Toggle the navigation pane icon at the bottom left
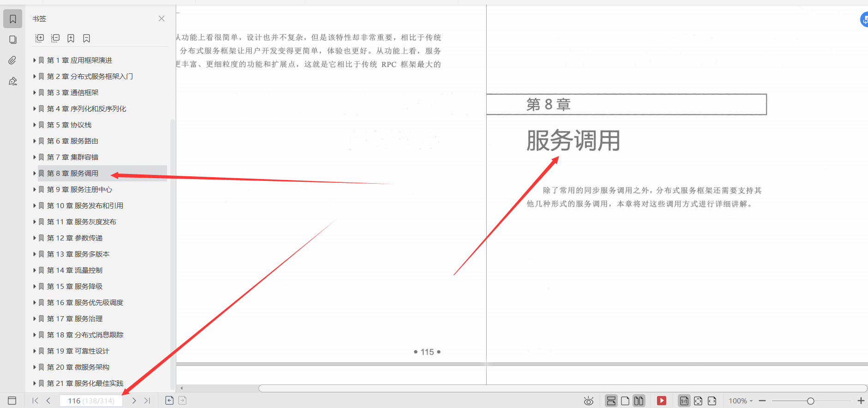The height and width of the screenshot is (408, 868). click(12, 401)
